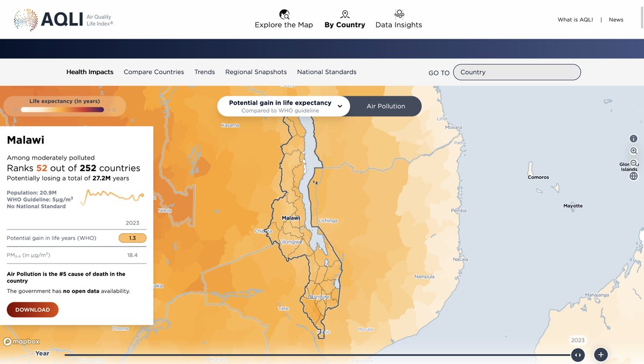
Task: Play the year timeline animation
Action: [x=578, y=354]
